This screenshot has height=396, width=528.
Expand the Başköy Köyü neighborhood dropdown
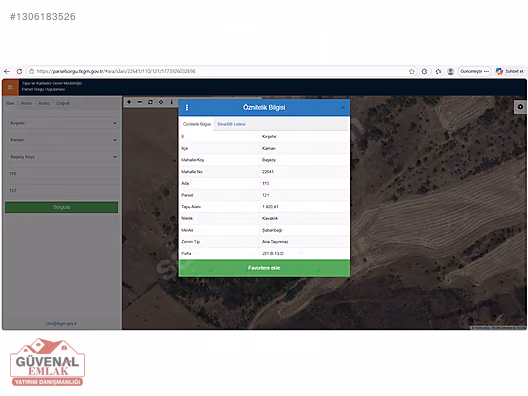point(63,157)
